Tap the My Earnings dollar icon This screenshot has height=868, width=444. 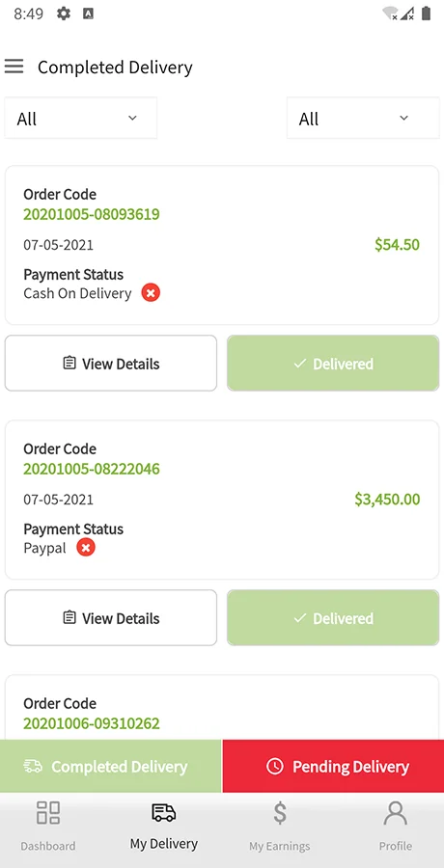tap(280, 813)
